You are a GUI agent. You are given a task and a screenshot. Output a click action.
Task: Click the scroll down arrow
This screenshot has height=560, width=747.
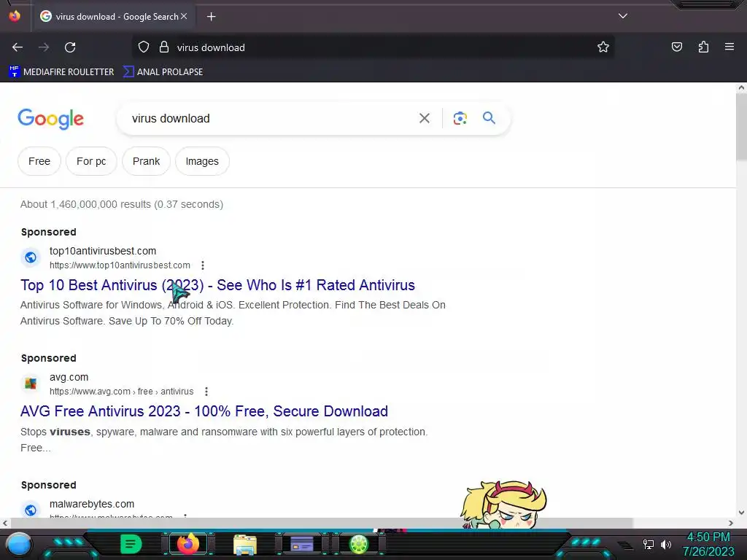coord(741,513)
